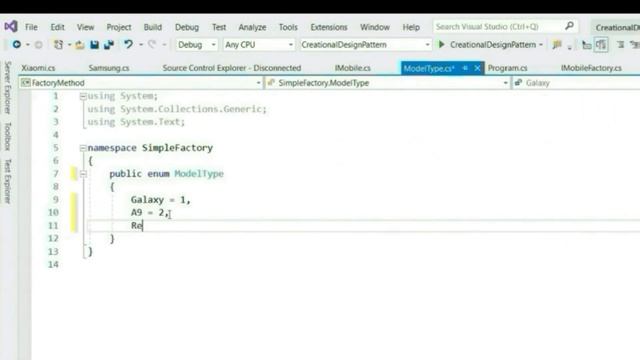Collapse the namespace SimpleFactory block
This screenshot has height=360, width=640.
[83, 148]
